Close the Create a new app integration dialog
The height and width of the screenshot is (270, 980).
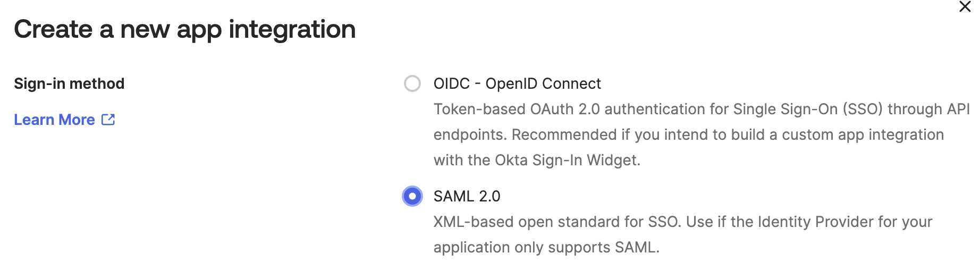(965, 7)
